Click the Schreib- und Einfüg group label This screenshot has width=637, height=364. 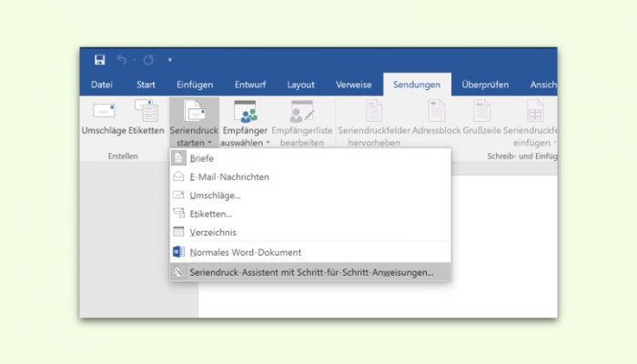click(522, 156)
